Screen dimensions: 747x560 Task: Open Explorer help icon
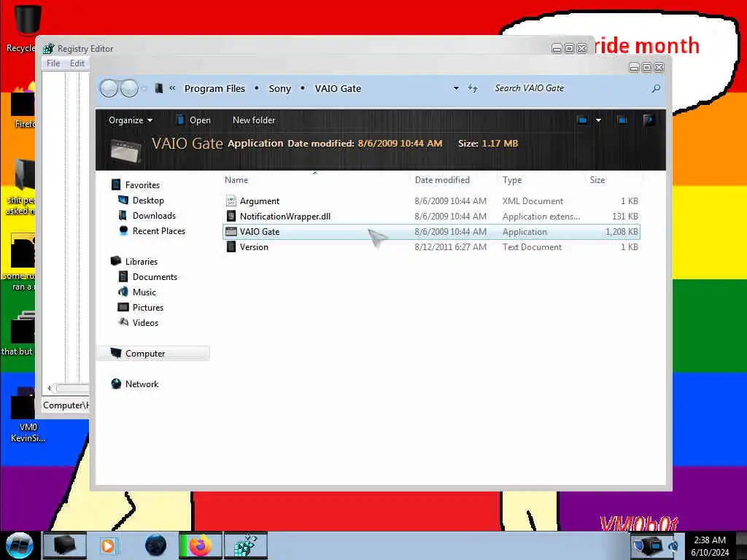click(x=648, y=120)
